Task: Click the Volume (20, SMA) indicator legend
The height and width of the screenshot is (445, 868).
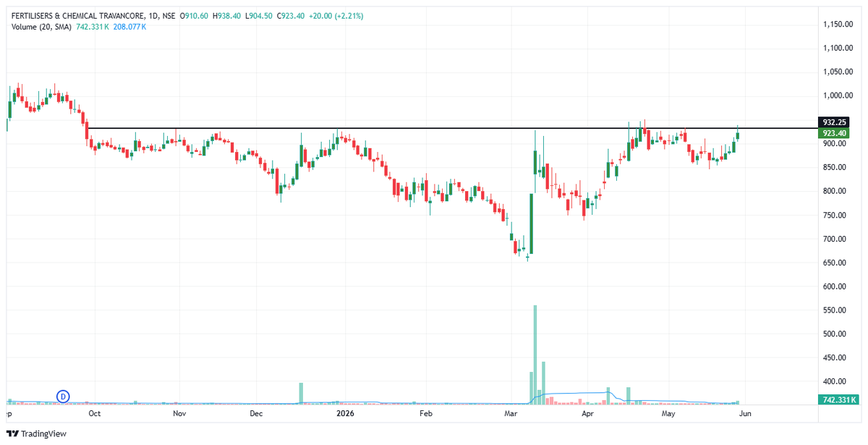Action: point(43,27)
